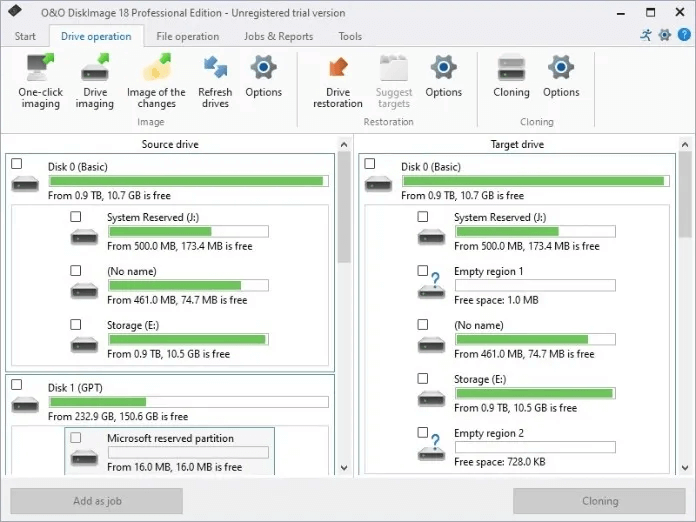Click Source Disk 1 (GPT) drive icon
The width and height of the screenshot is (696, 522).
[x=25, y=404]
